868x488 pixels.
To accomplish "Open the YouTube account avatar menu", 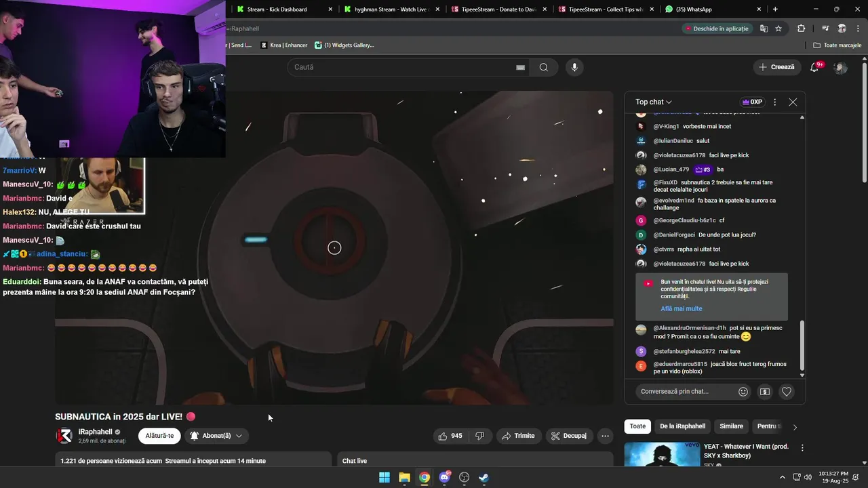I will [x=840, y=67].
